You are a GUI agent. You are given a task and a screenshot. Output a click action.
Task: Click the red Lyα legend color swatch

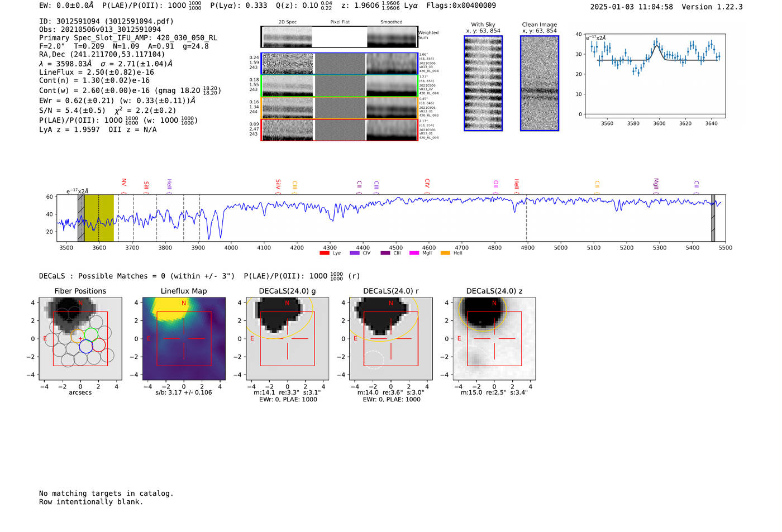[x=324, y=253]
